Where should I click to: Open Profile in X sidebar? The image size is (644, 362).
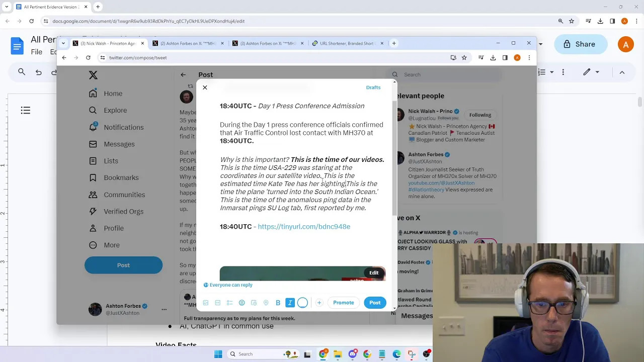(106, 228)
